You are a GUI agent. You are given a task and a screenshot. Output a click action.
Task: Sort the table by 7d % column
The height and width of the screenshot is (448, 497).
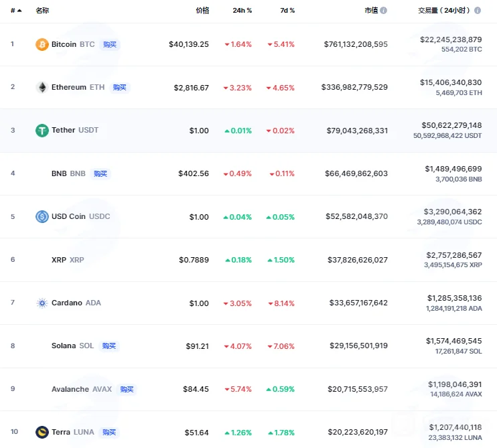click(x=287, y=11)
